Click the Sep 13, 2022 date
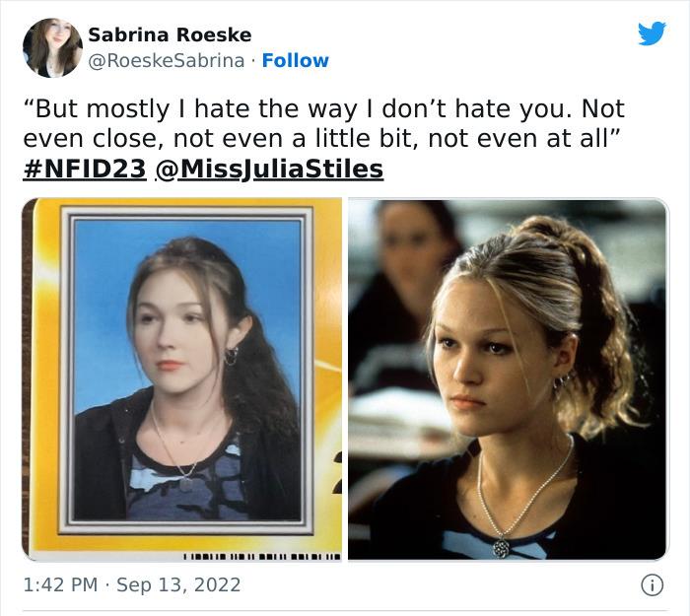Screen dimensions: 690x616 [178, 584]
